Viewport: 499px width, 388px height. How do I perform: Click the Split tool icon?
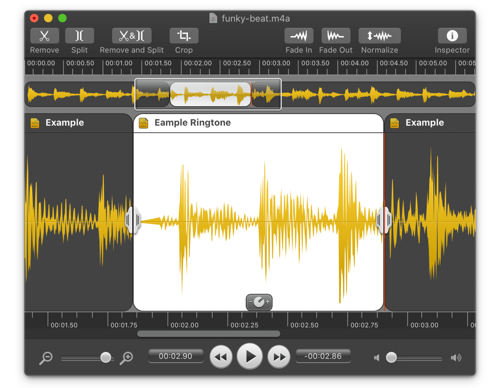tap(79, 36)
